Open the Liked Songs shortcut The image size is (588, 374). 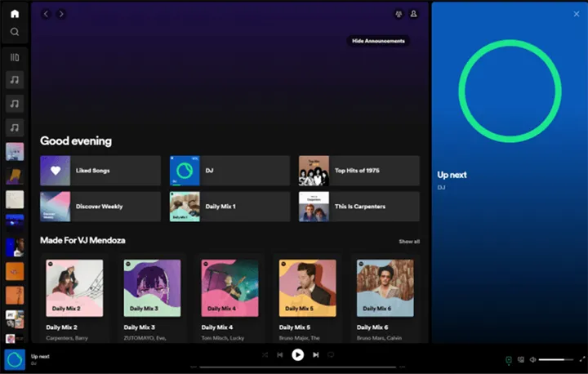coord(100,171)
